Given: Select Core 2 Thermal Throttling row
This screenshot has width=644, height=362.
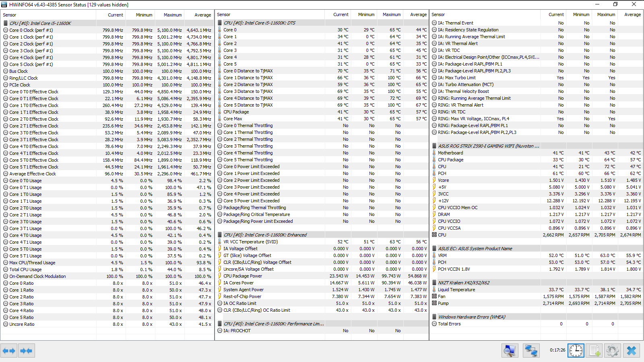Looking at the screenshot, I should [322, 139].
